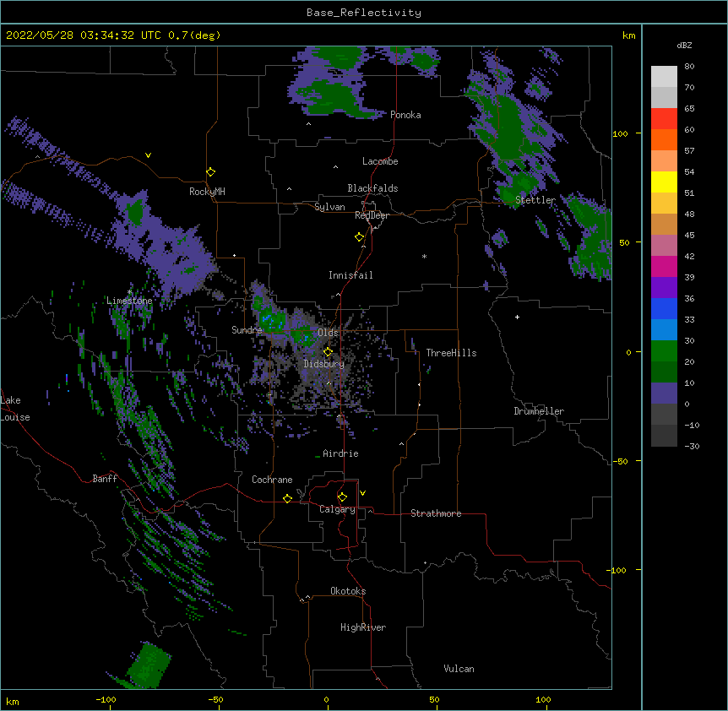Viewport: 728px width, 711px height.
Task: Click the white plus marker north of Drumheller
Action: coord(517,318)
